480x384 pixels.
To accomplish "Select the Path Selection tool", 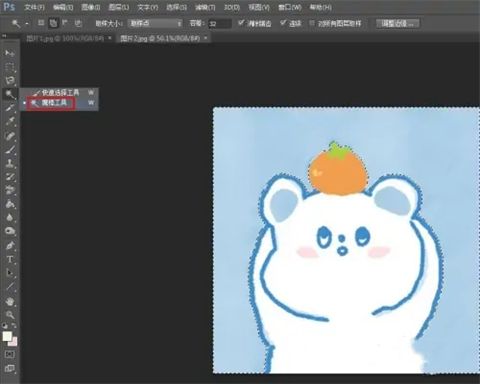I will pyautogui.click(x=10, y=273).
